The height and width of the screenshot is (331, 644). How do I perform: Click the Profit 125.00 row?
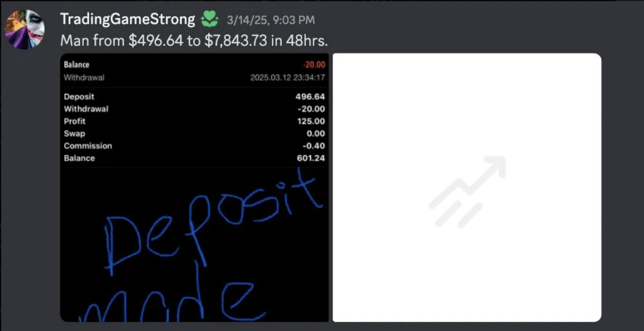[194, 121]
